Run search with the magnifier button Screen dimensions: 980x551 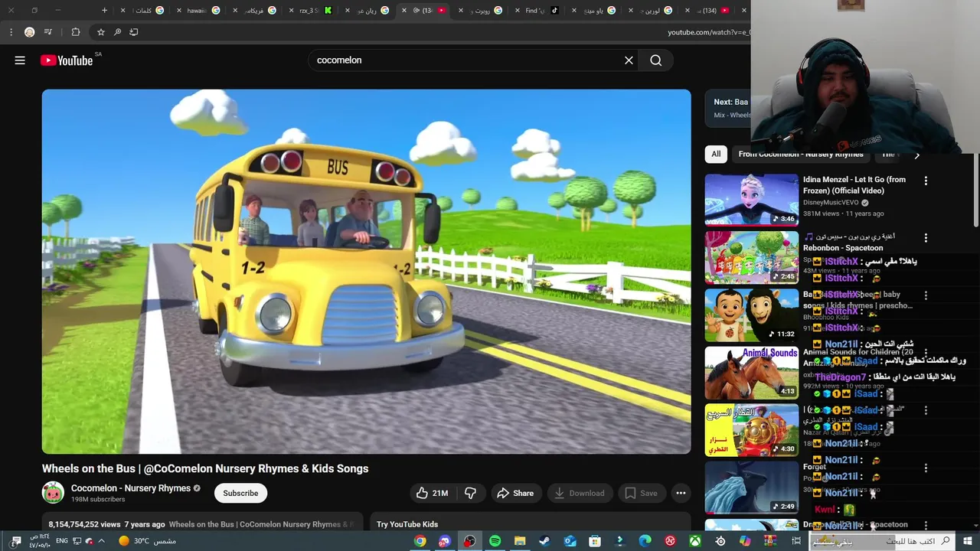tap(656, 60)
